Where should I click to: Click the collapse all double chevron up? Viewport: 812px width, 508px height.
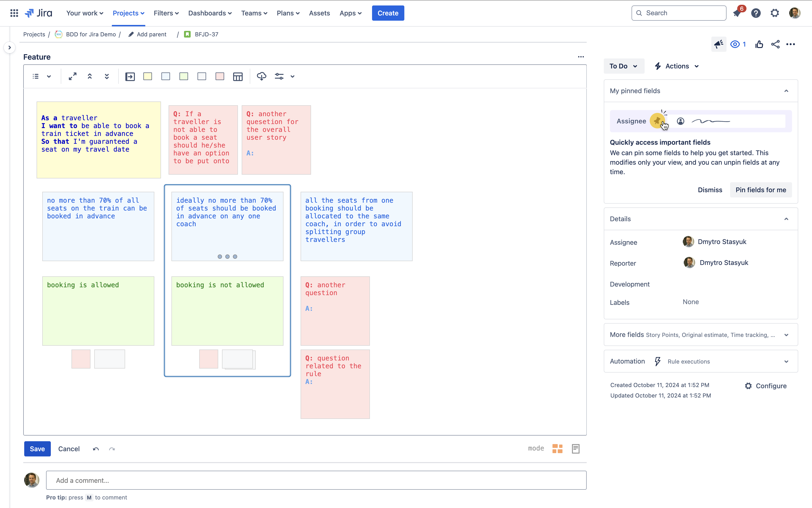(90, 76)
